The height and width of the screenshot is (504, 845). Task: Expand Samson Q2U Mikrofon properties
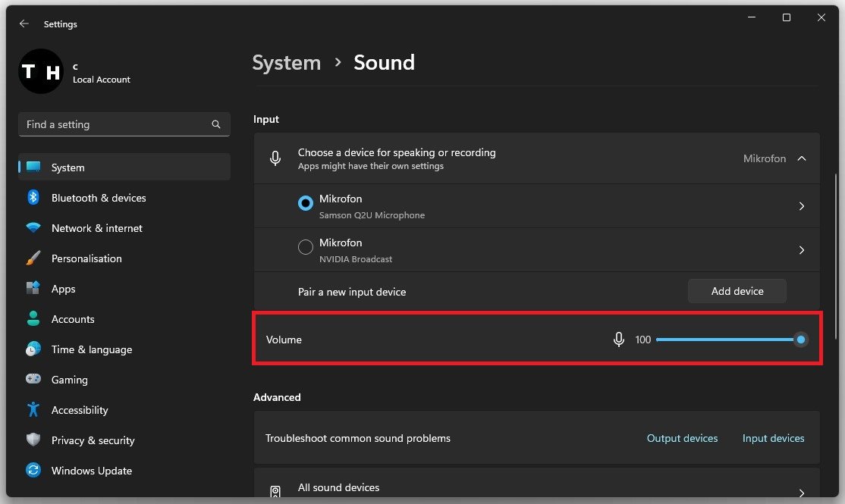pyautogui.click(x=802, y=205)
